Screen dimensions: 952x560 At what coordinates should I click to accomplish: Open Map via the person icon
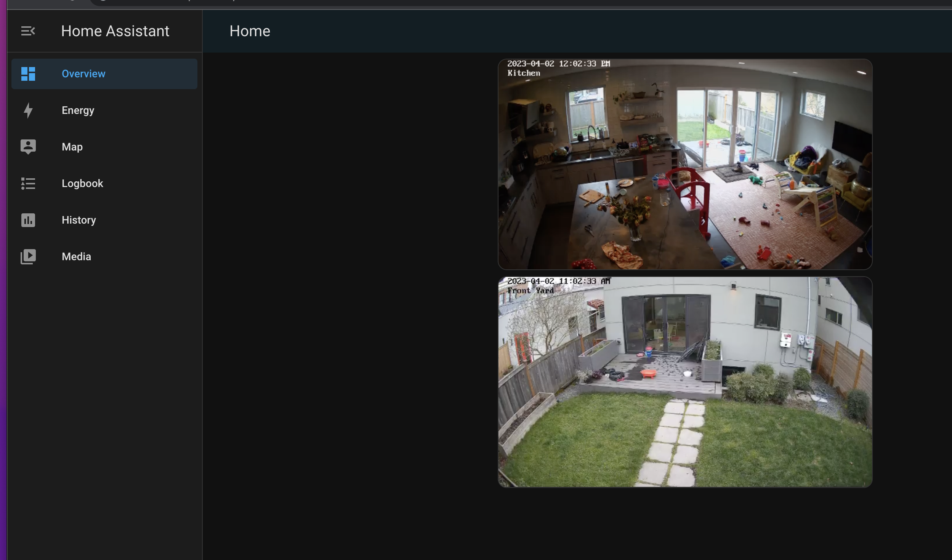pos(28,146)
